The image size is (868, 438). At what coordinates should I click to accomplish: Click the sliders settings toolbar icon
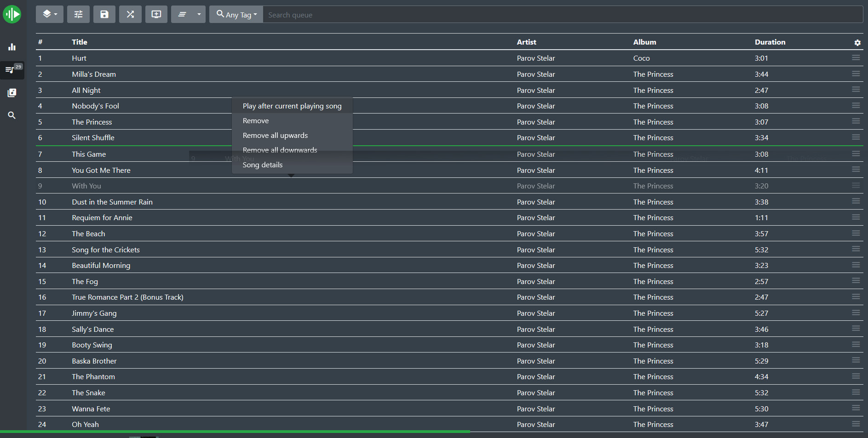point(79,14)
